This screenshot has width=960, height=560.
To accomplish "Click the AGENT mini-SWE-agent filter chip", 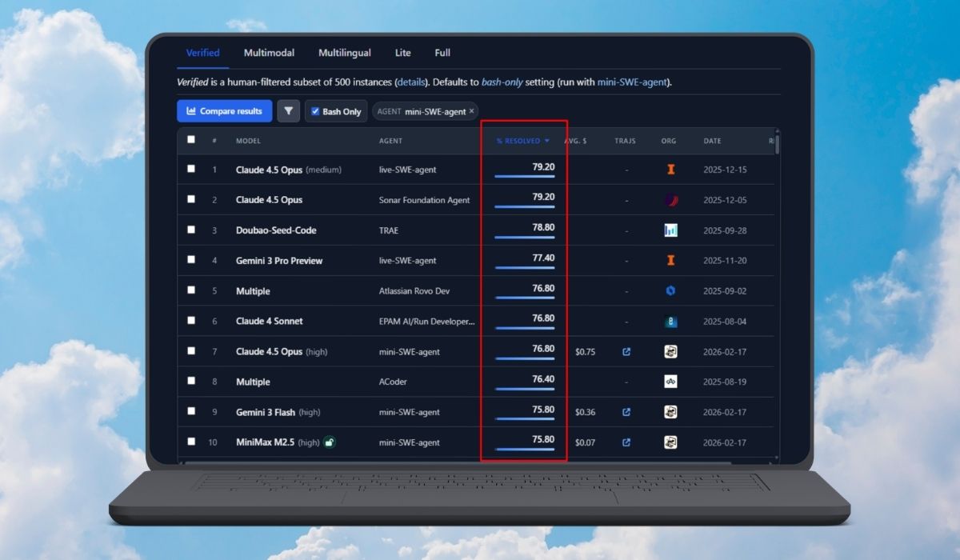I will [x=424, y=112].
